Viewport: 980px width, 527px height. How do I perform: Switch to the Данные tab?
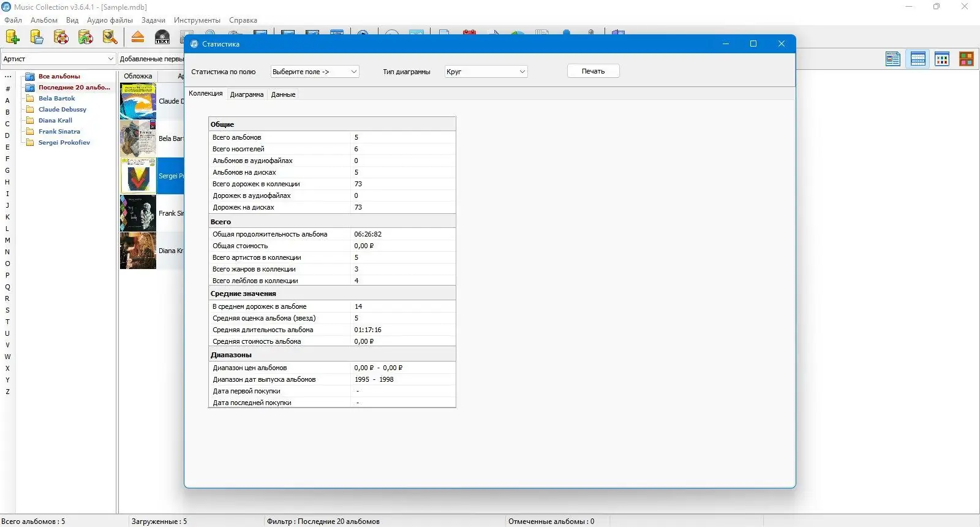tap(283, 94)
